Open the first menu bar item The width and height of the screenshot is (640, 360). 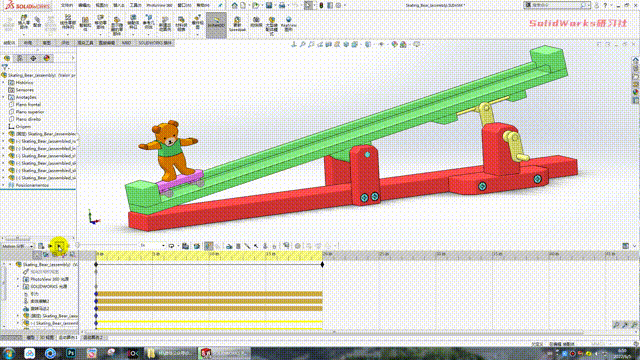tap(67, 5)
